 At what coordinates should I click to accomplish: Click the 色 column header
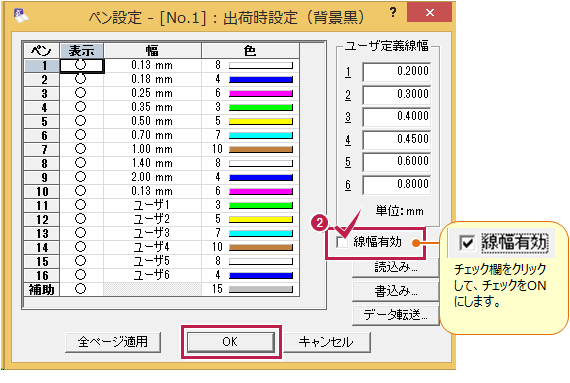pos(250,51)
